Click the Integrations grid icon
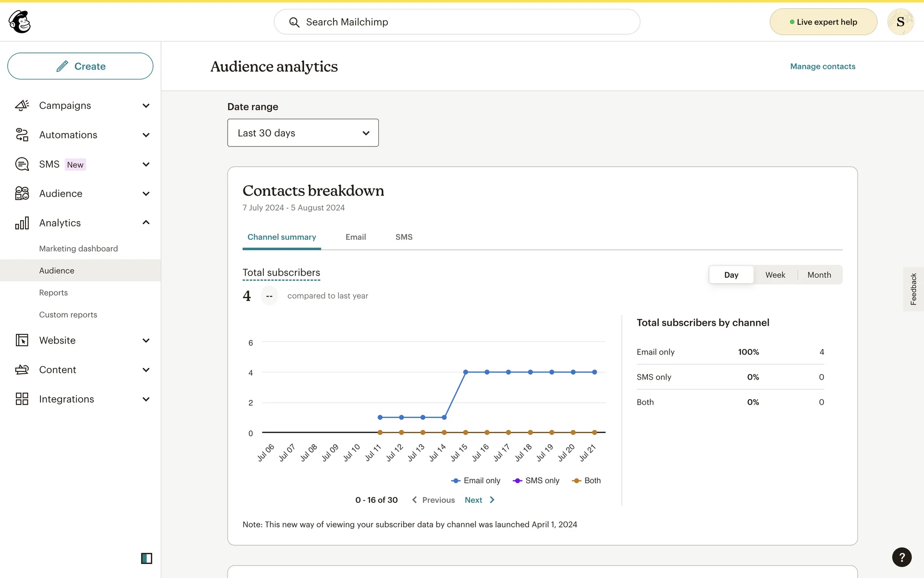The height and width of the screenshot is (578, 924). pos(22,399)
